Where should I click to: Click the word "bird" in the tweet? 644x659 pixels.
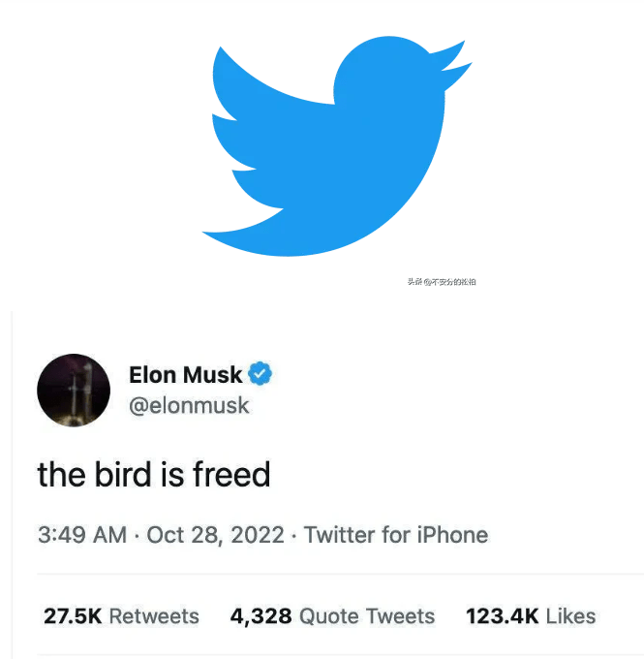tap(128, 474)
